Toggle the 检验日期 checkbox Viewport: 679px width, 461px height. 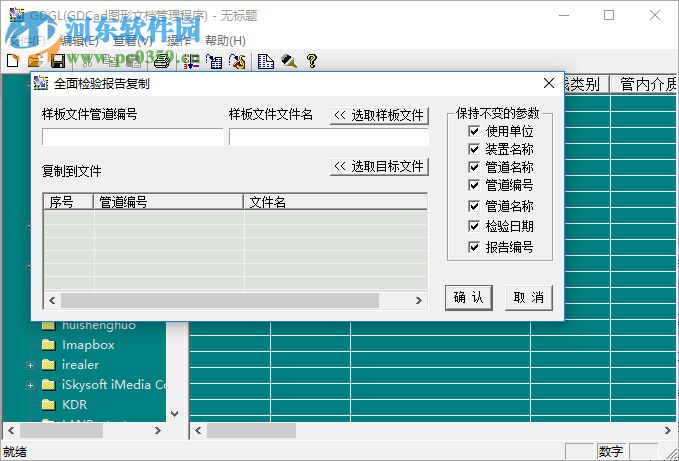(x=474, y=226)
